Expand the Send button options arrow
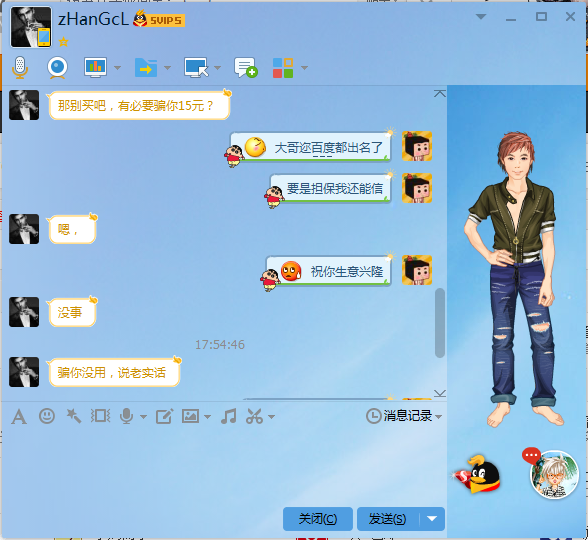The image size is (588, 540). [x=432, y=519]
